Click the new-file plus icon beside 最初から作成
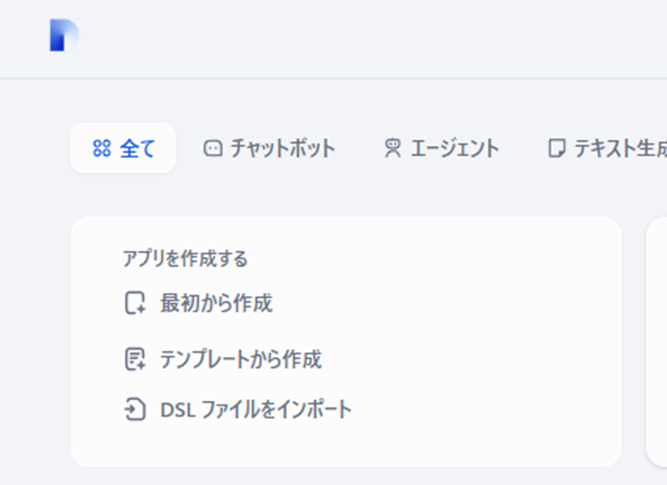667x485 pixels. tap(135, 303)
